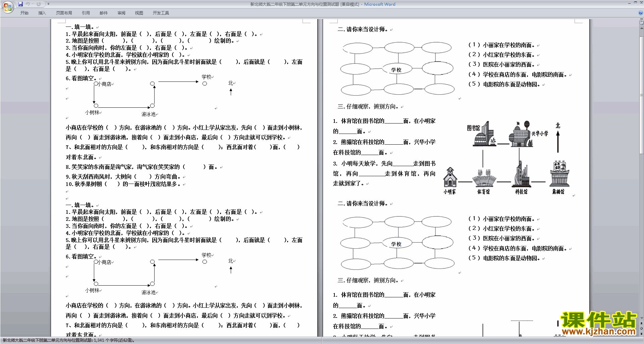Click the first 游泳池 label in the map
Viewport: 644px width, 344px height.
click(148, 114)
